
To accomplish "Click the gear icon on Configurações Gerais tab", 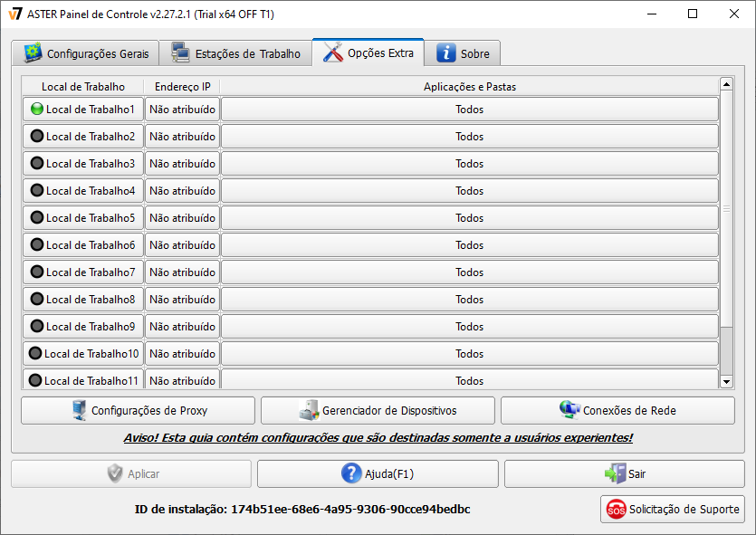I will pos(33,53).
